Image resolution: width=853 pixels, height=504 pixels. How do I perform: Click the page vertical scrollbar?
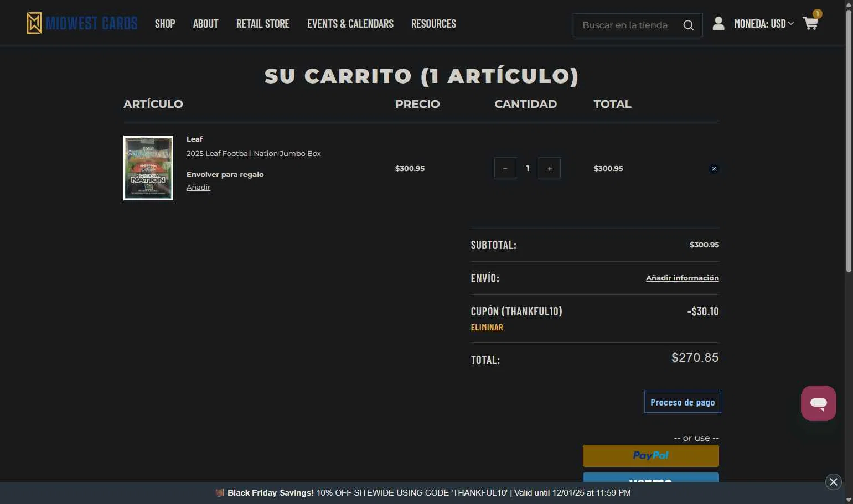coord(849,141)
